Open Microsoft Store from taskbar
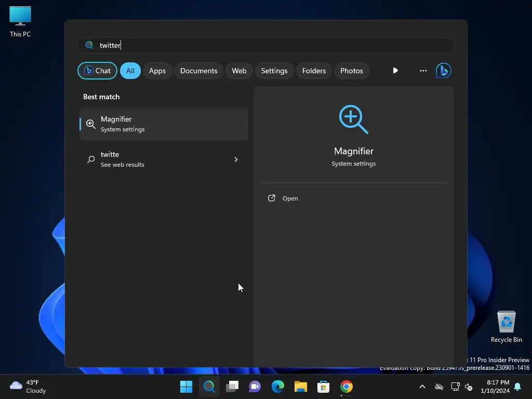532x399 pixels. pos(323,387)
